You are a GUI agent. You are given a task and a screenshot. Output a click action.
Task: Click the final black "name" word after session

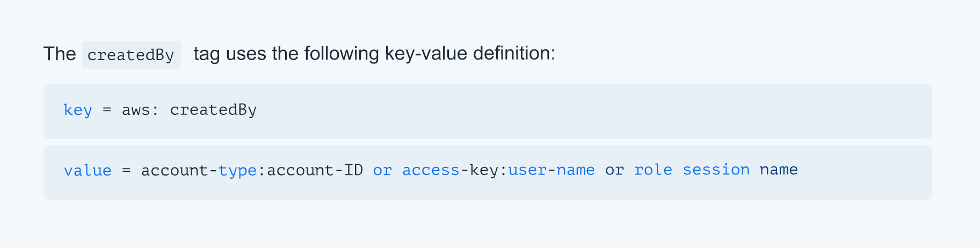(779, 171)
